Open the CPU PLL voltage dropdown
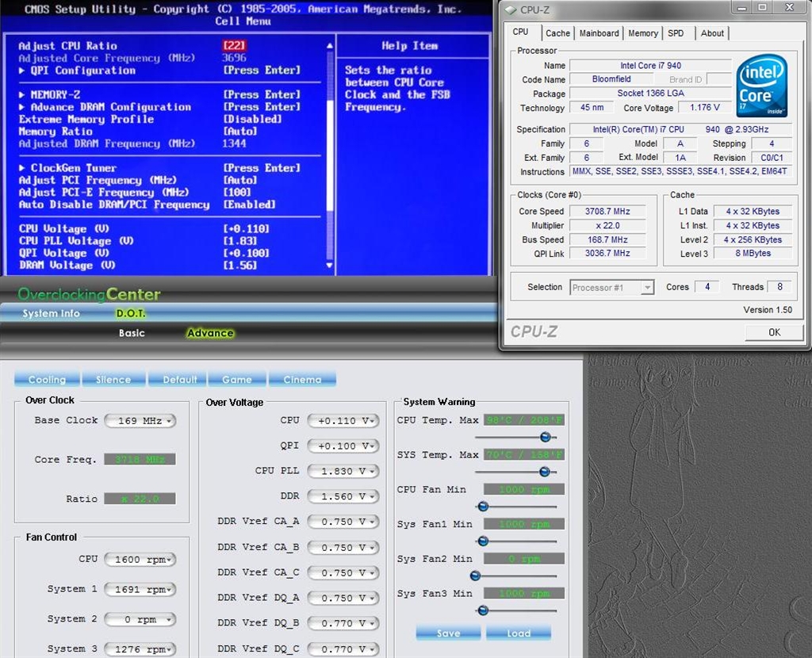Viewport: 812px width, 658px height. click(x=343, y=471)
